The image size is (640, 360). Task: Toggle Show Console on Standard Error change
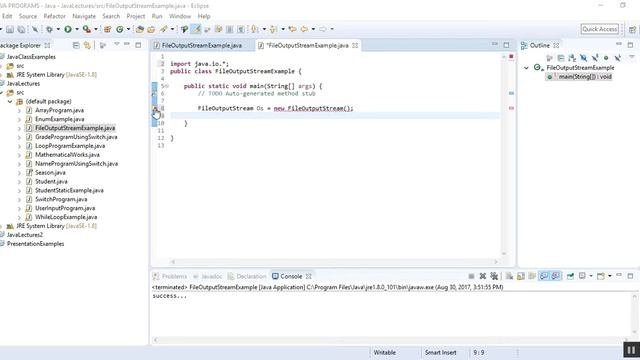[x=556, y=276]
